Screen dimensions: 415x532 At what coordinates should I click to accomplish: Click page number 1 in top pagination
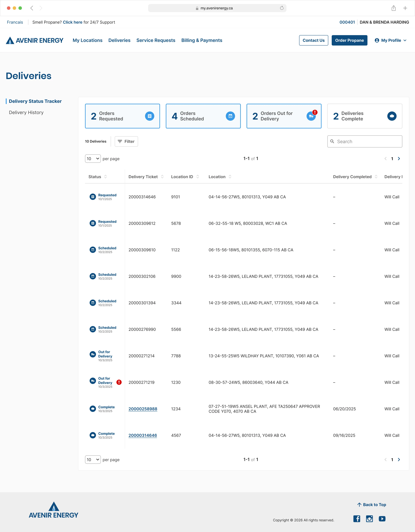pos(392,159)
